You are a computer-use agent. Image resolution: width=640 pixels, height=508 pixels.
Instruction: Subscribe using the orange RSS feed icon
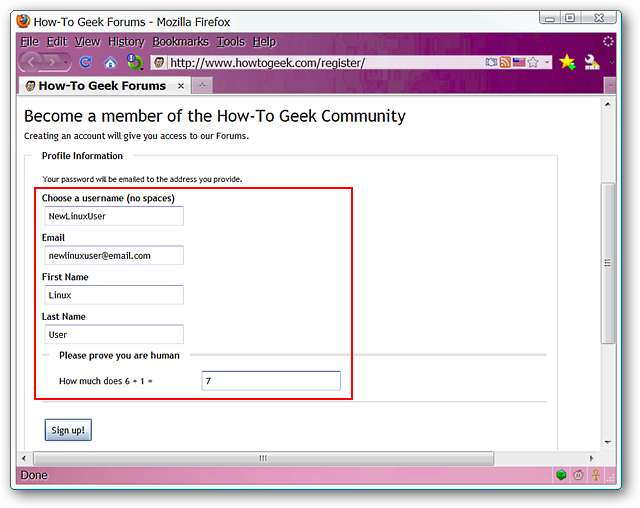(505, 62)
